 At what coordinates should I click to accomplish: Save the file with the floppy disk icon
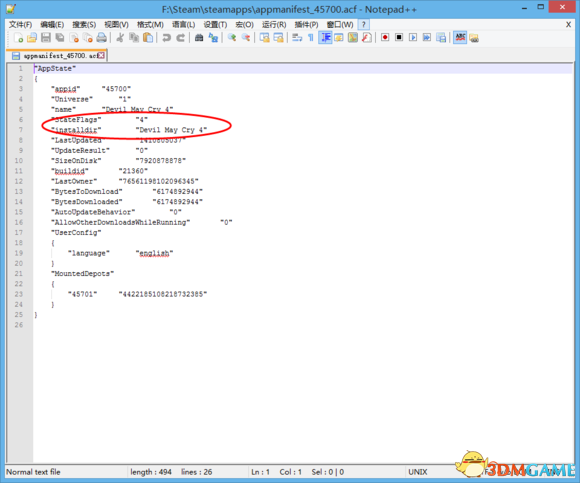(46, 38)
